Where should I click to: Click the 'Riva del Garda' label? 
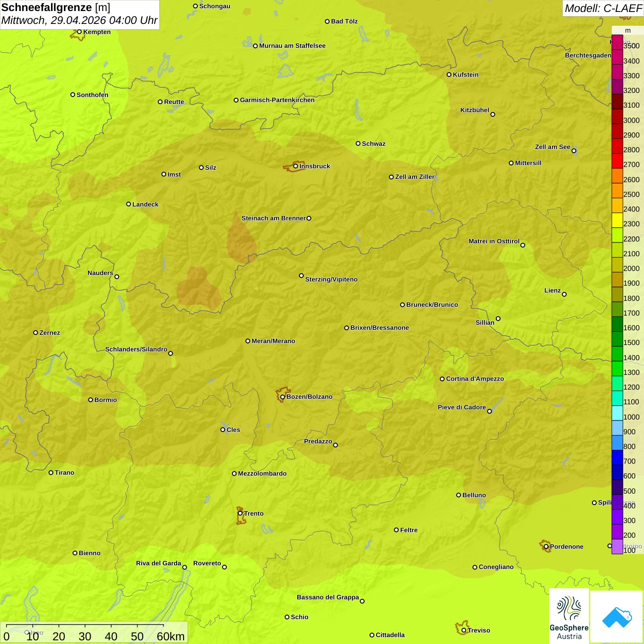click(x=159, y=563)
